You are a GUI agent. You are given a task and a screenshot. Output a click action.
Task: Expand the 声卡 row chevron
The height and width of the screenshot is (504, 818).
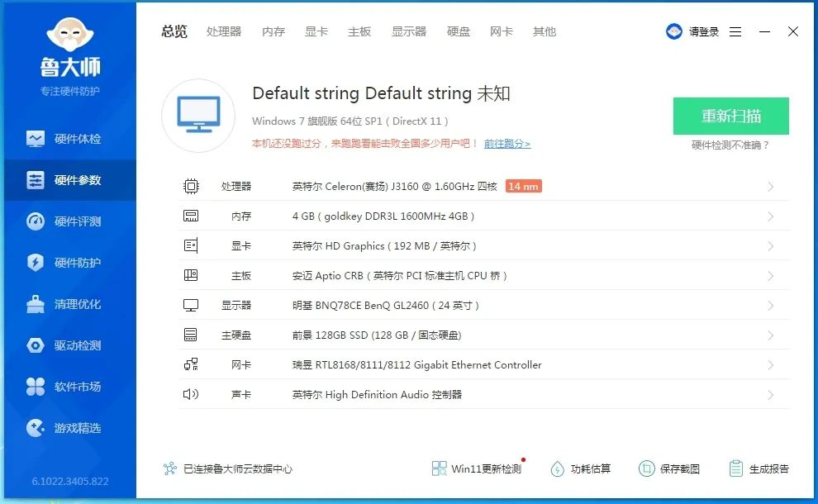tap(771, 395)
